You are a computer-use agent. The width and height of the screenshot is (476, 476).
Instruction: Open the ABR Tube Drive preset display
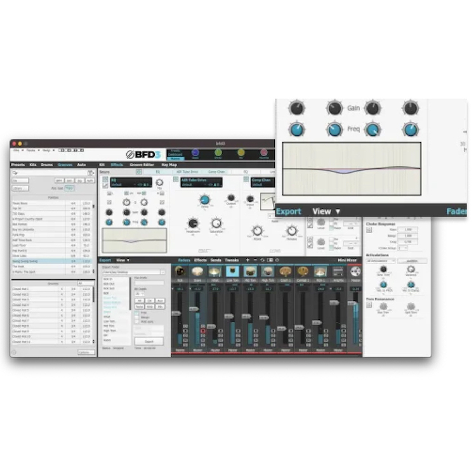pos(201,182)
